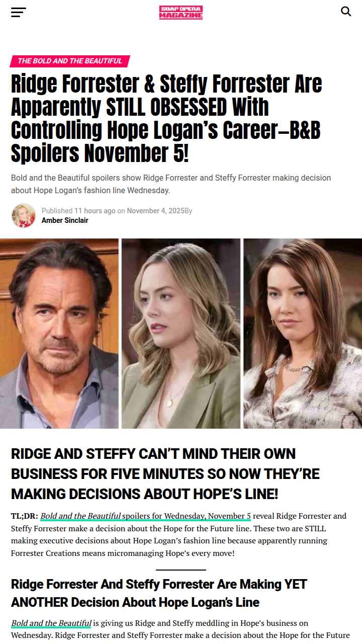Click the 'YET ANOTHER Decision' section heading
Screen dimensions: 362x644
point(159,593)
